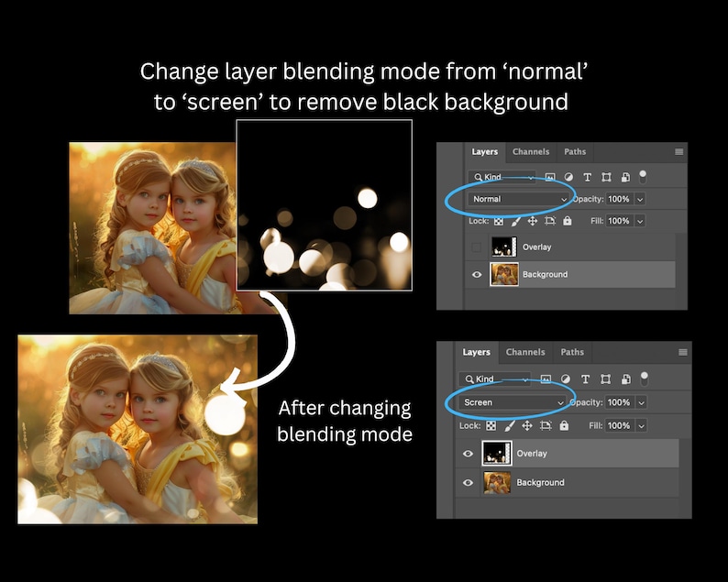
Task: Filter for adjustment layers in the Screen-mode panel
Action: click(x=565, y=379)
